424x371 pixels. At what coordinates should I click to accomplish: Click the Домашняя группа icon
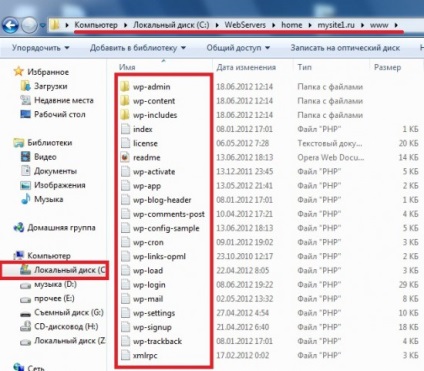pyautogui.click(x=19, y=228)
